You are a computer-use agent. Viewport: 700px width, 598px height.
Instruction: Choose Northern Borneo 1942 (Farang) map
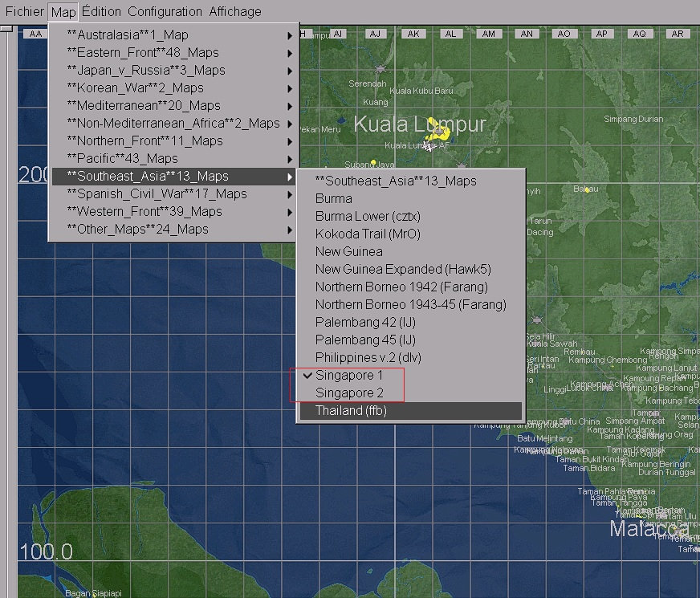[411, 287]
